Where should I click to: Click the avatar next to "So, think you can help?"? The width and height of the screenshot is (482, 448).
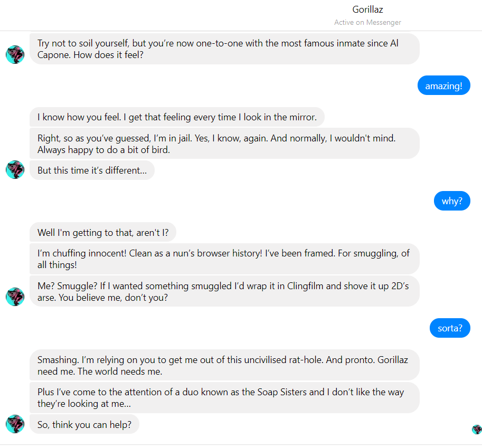(15, 424)
